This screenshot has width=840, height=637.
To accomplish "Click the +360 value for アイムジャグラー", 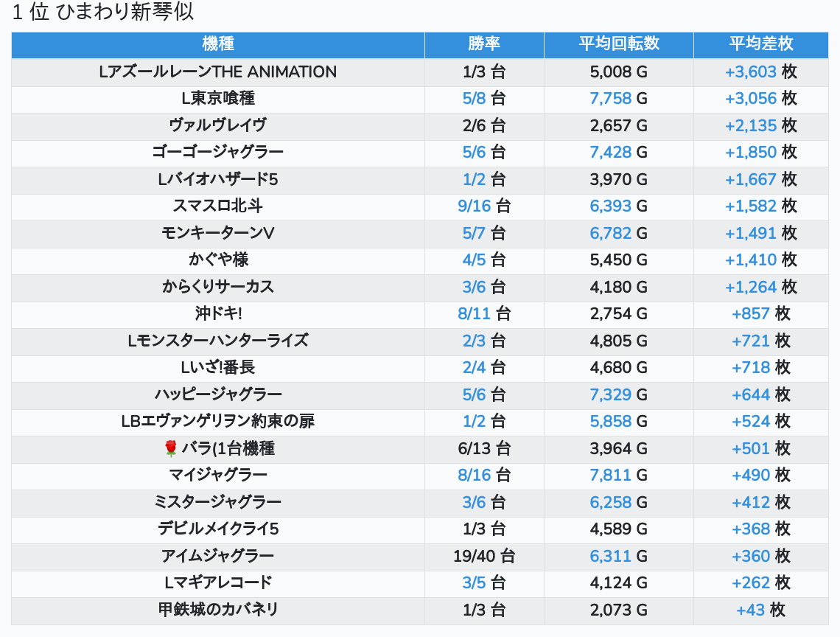I will [x=750, y=556].
